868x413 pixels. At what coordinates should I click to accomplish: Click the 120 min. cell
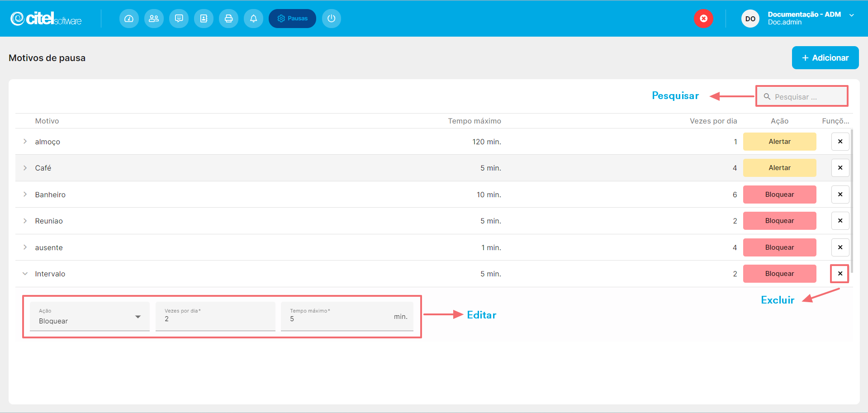point(487,142)
